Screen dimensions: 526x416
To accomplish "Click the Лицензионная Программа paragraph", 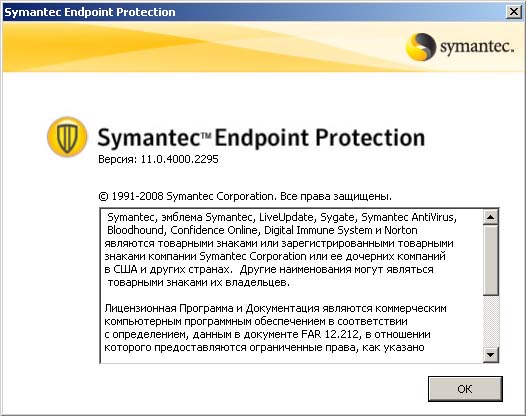I will click(x=275, y=328).
